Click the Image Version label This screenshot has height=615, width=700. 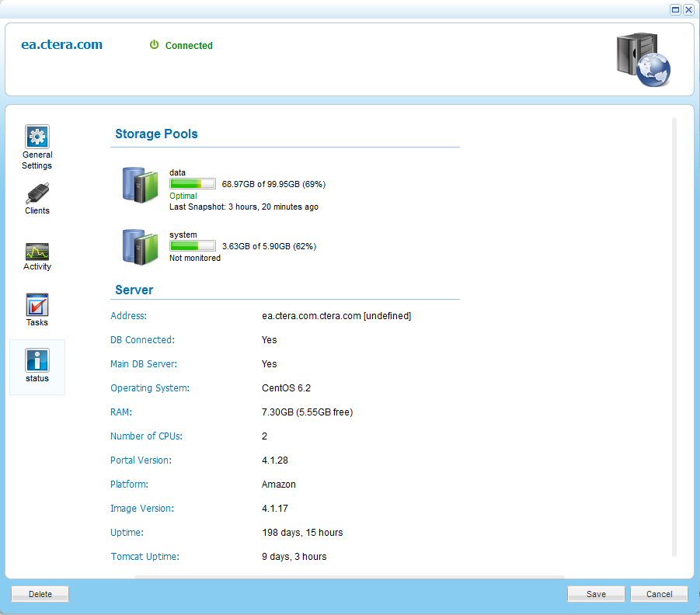coord(142,509)
